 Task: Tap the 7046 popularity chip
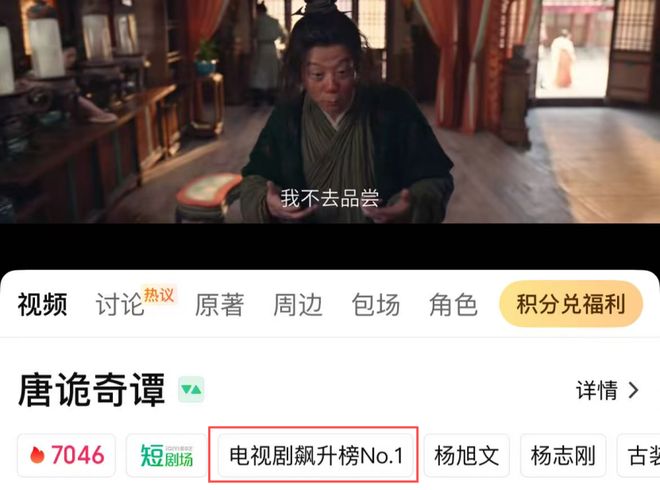(67, 455)
